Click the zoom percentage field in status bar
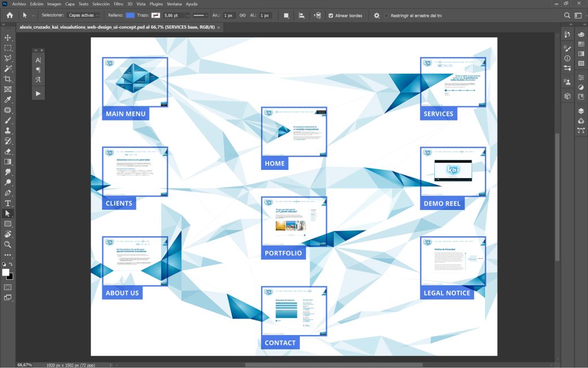Viewport: 588px width, 368px height. [x=25, y=365]
